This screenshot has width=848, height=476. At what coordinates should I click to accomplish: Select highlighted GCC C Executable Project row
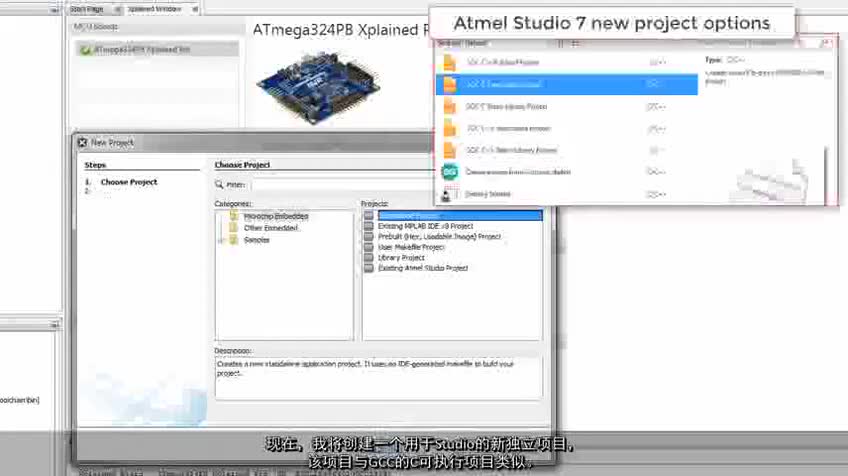point(566,84)
